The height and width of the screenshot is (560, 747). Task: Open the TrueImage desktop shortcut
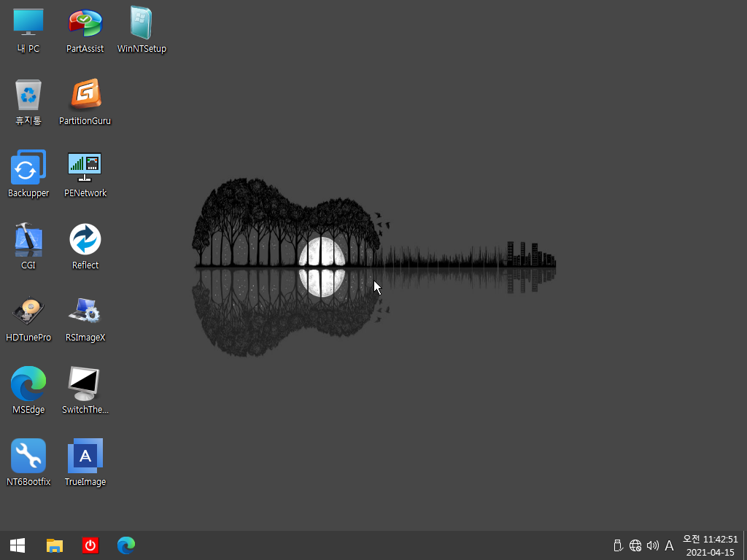coord(85,463)
